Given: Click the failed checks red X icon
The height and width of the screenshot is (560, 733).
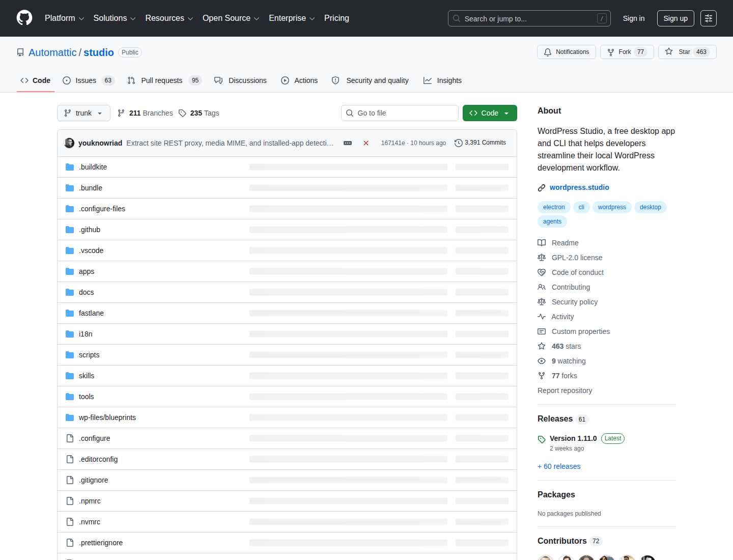Looking at the screenshot, I should (365, 143).
